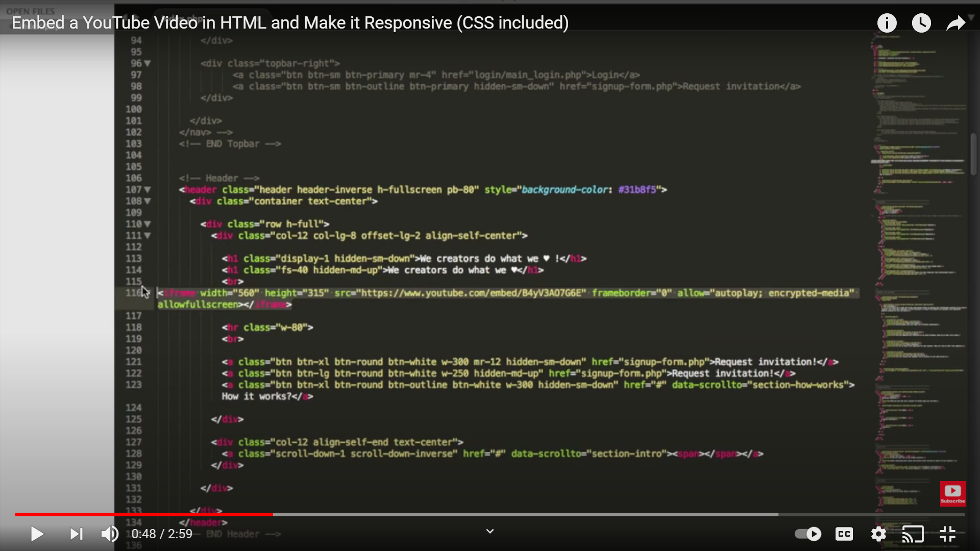The width and height of the screenshot is (980, 551).
Task: Collapse code fold arrow on line 96
Action: [x=148, y=64]
